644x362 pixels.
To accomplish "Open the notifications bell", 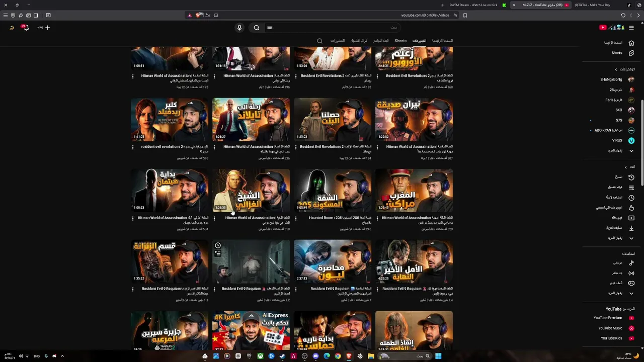I will 25,28.
